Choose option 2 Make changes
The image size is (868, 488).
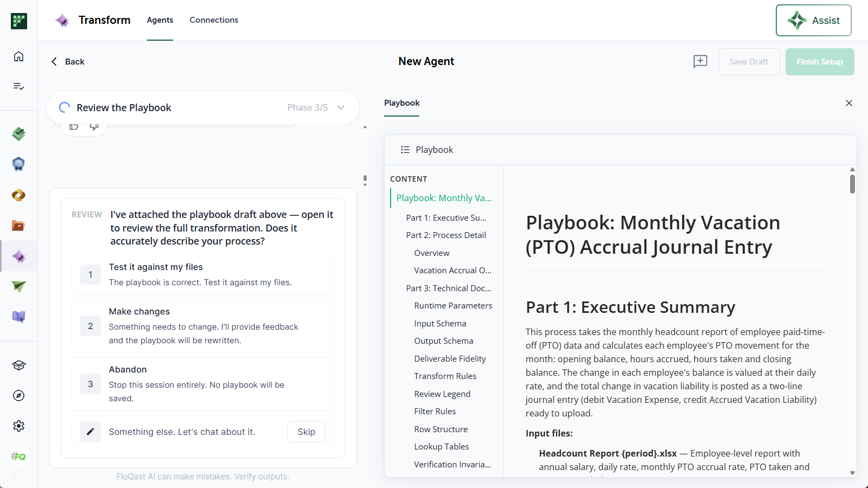203,326
